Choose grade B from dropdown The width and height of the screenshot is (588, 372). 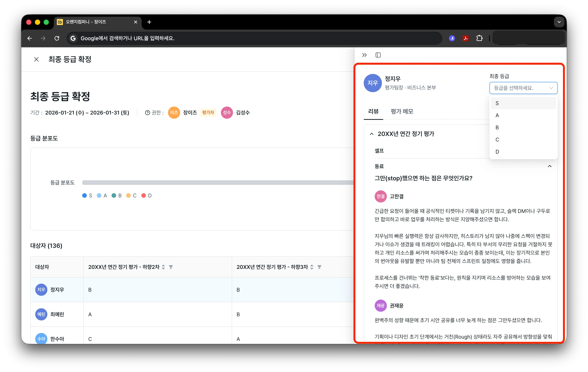pos(523,127)
